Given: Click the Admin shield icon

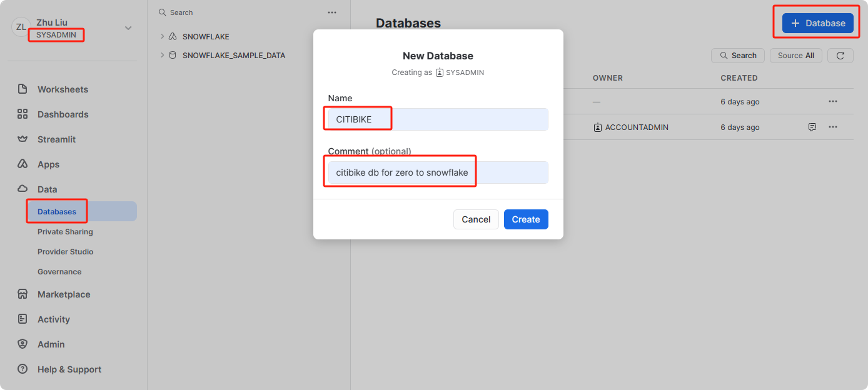Looking at the screenshot, I should point(23,344).
